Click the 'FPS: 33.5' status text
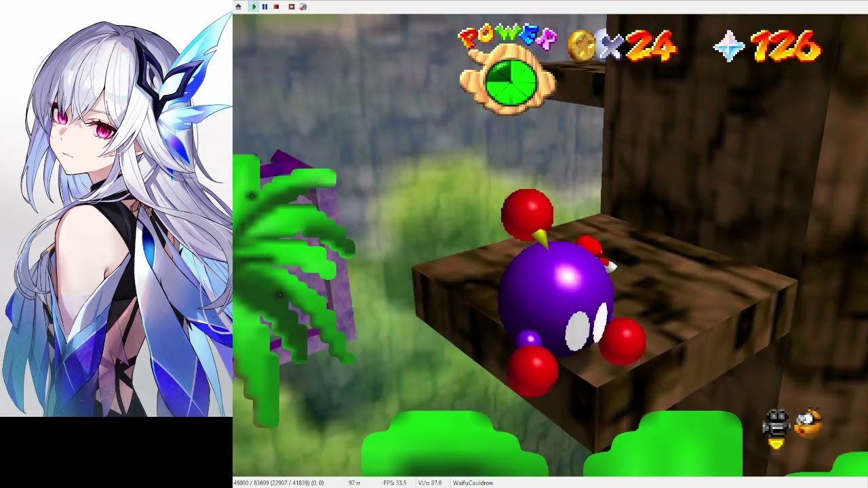868x488 pixels. coord(395,483)
